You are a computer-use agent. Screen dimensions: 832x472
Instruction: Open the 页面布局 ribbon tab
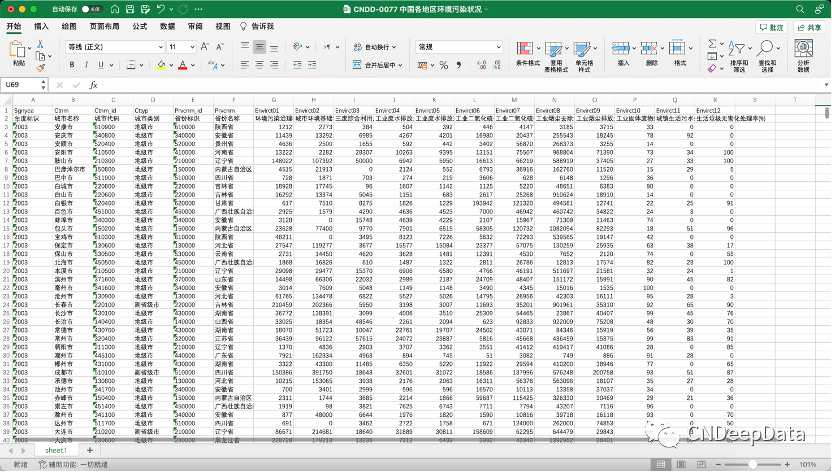coord(104,26)
